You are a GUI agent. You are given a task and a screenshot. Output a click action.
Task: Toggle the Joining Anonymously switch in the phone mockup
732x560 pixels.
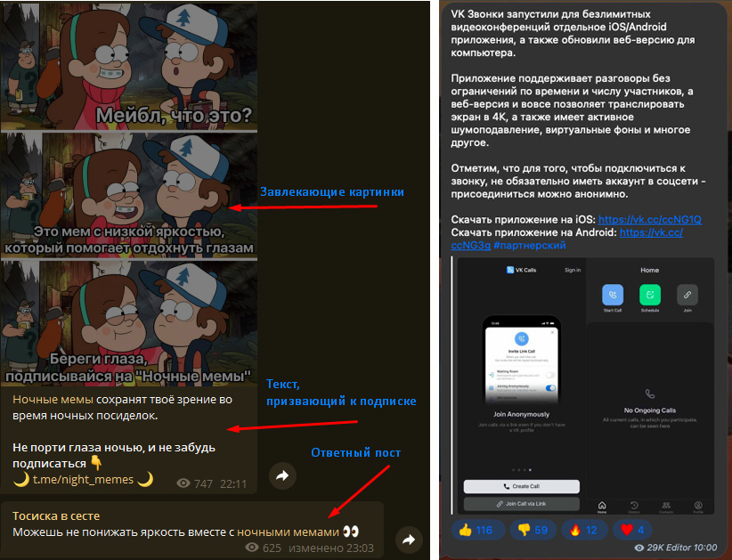[551, 388]
